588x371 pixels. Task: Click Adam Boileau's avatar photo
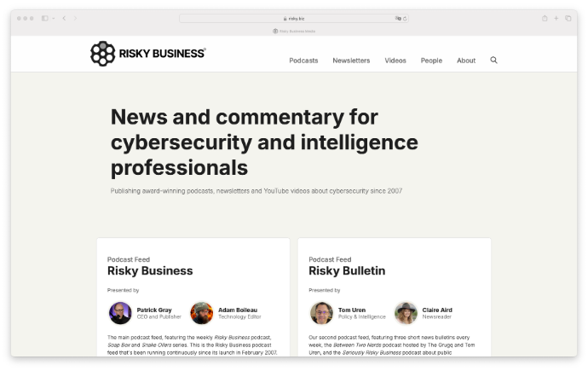click(x=201, y=313)
